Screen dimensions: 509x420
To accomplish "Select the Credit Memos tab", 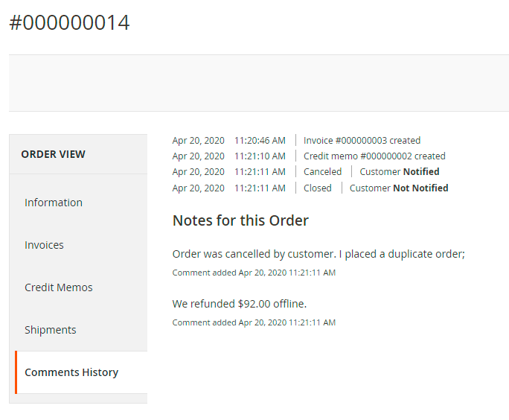I will point(59,287).
